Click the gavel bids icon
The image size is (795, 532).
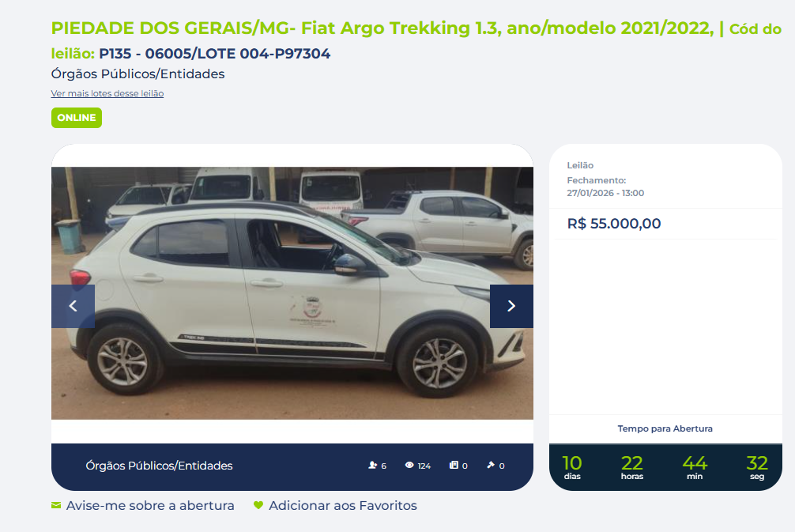click(491, 465)
